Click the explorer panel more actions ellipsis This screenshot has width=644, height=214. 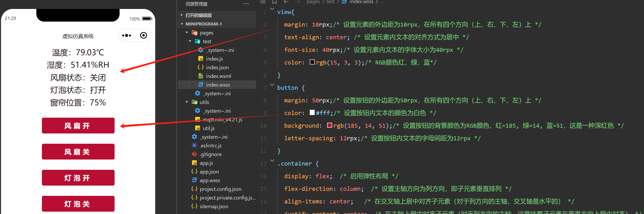tap(246, 4)
